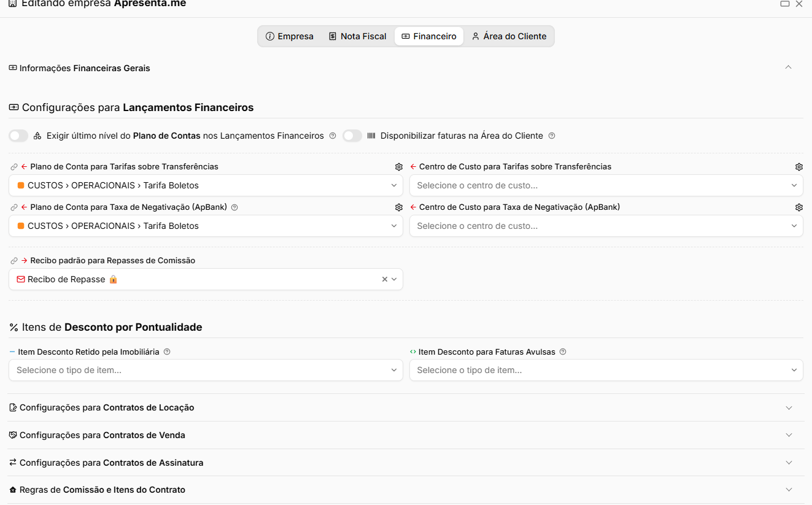Open Item Desconto Retido pela Imobiliária dropdown
The height and width of the screenshot is (505, 812).
click(206, 370)
